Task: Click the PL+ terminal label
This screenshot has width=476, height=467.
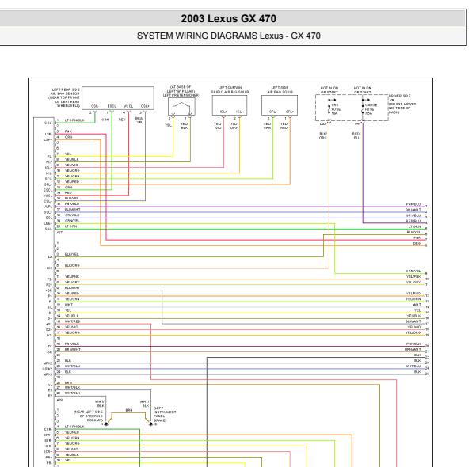Action: pos(49,162)
